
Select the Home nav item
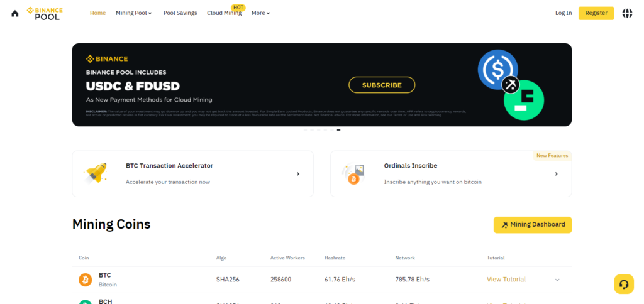(x=97, y=13)
